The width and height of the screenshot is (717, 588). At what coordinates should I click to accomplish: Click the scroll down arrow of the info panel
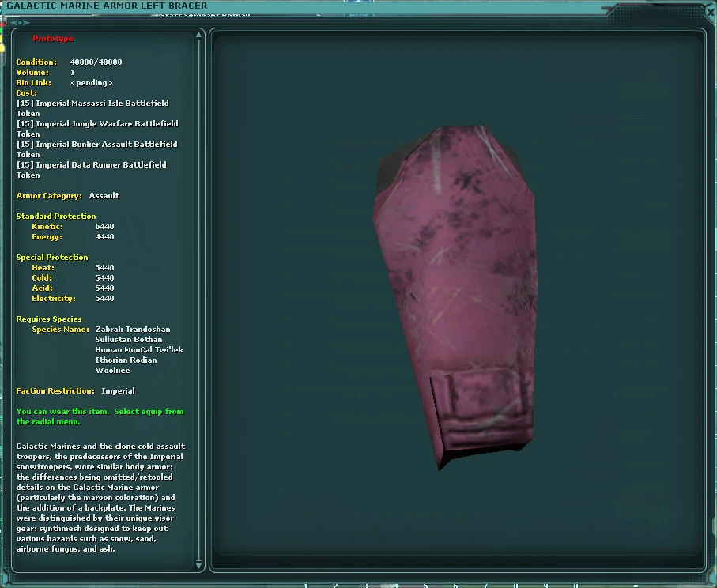(198, 564)
